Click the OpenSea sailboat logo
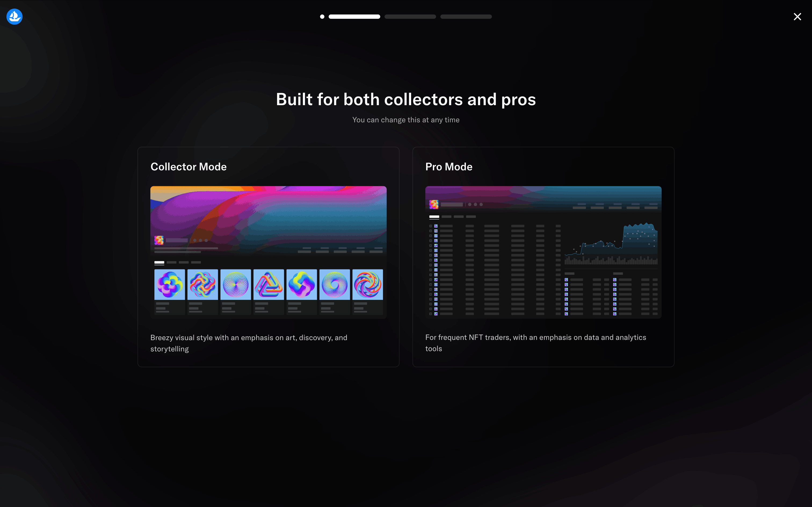The image size is (812, 507). point(15,16)
